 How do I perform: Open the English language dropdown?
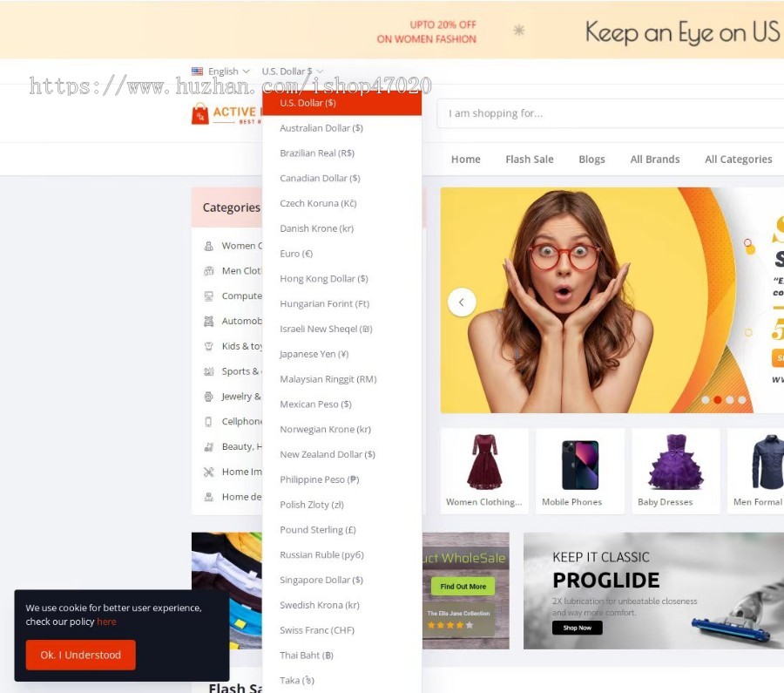[220, 71]
